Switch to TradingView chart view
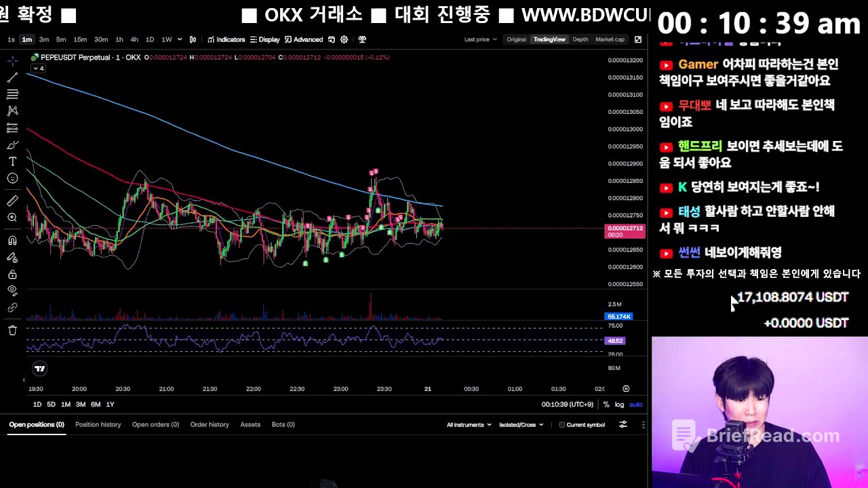Screen dimensions: 868x488 coord(549,39)
